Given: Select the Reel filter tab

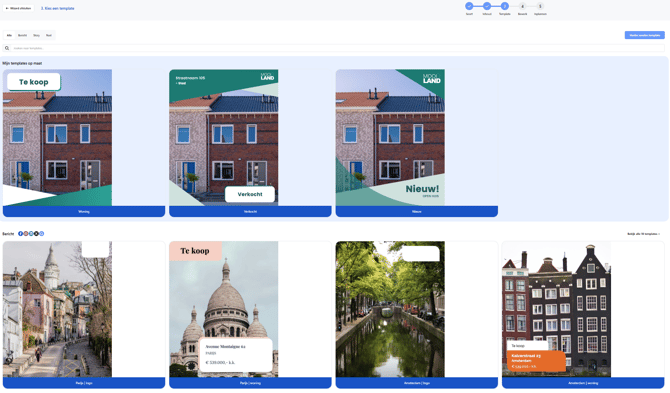Looking at the screenshot, I should [x=49, y=35].
